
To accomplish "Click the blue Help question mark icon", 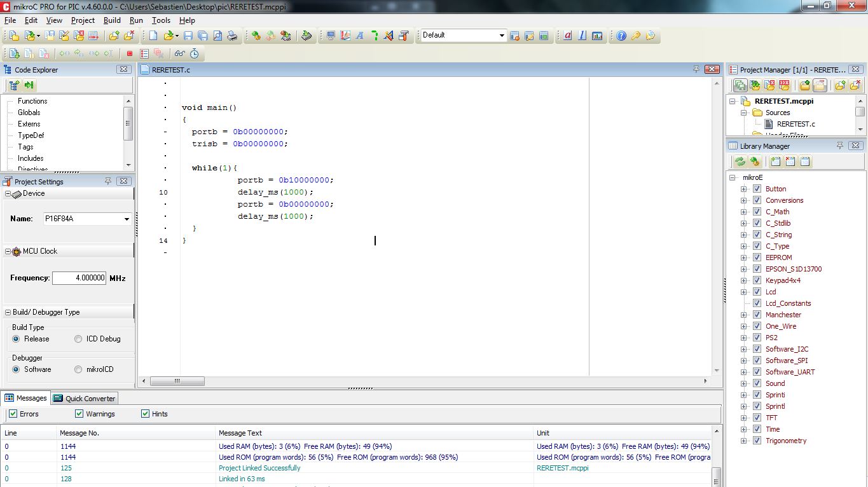I will [621, 36].
